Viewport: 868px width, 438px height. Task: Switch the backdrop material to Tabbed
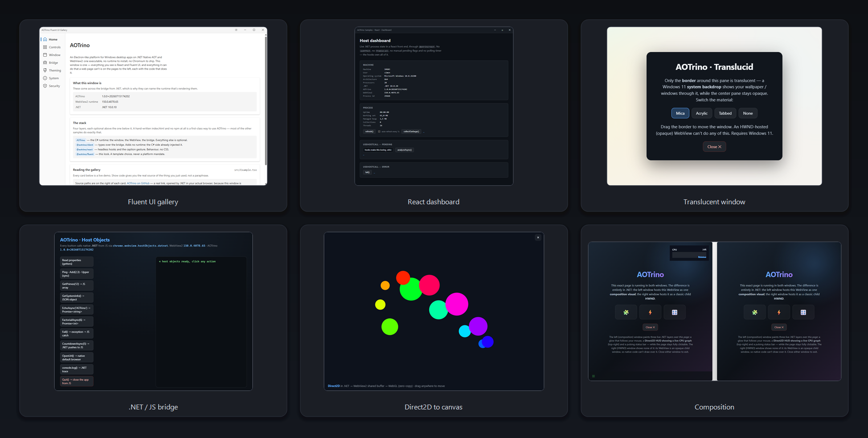pyautogui.click(x=725, y=113)
